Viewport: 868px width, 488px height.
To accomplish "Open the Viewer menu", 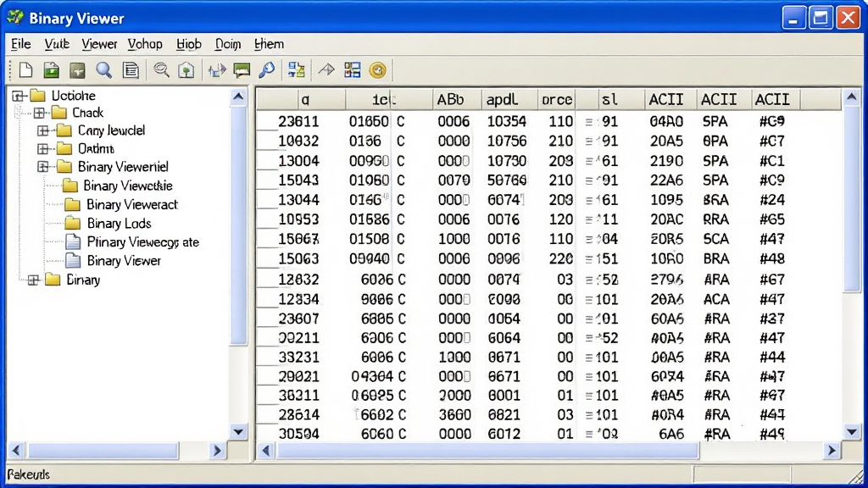I will click(99, 44).
